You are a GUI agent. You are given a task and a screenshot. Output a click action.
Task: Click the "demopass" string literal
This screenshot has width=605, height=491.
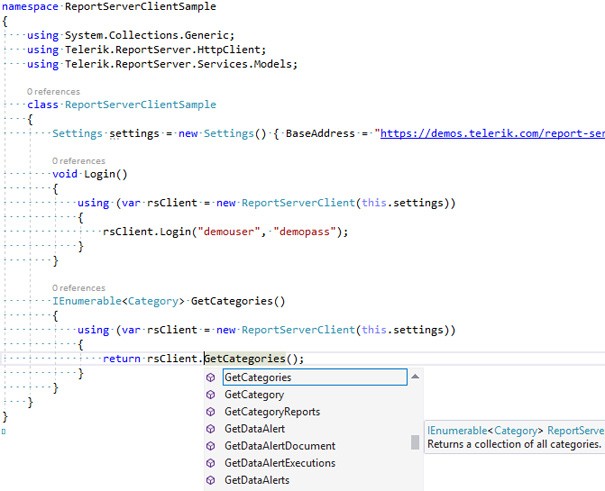click(x=304, y=231)
